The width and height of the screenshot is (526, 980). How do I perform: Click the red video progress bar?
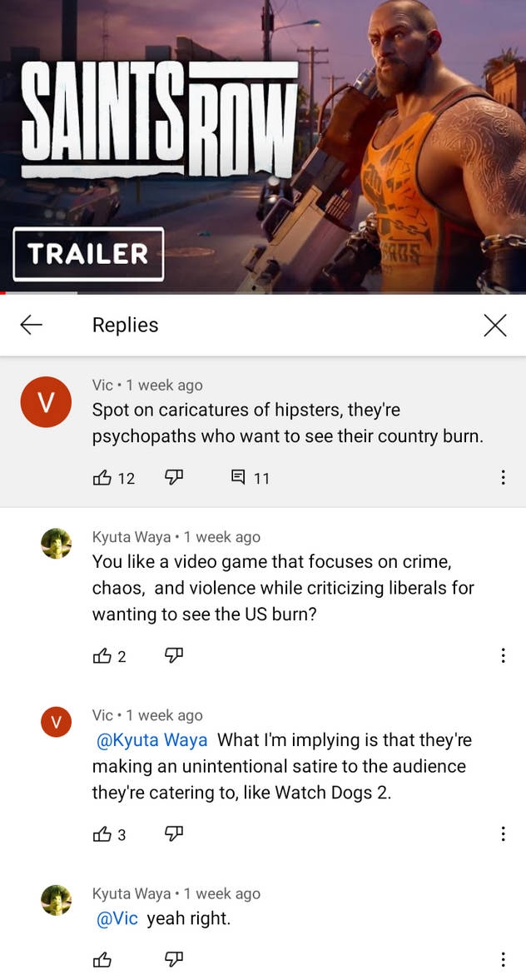click(x=39, y=292)
